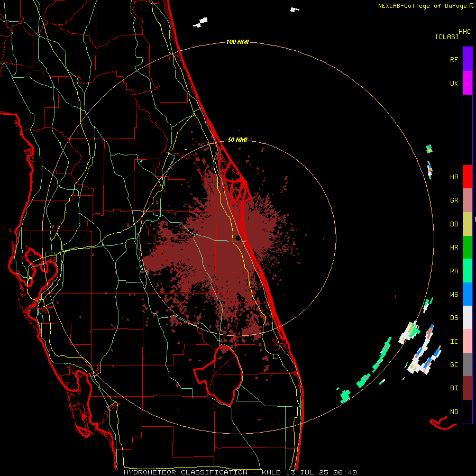This screenshot has width=476, height=476.
Task: Click the BI legend label
Action: tap(454, 388)
